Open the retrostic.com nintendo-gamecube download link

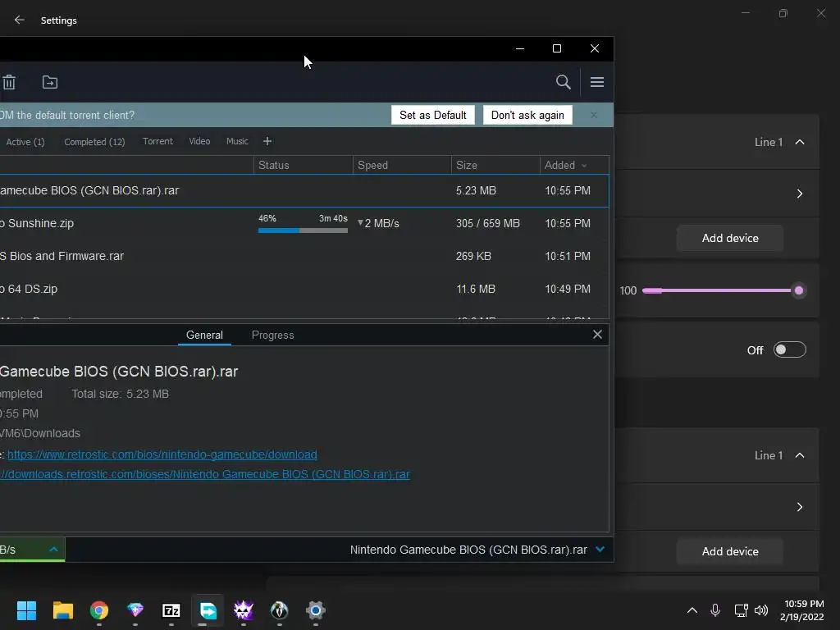tap(162, 454)
